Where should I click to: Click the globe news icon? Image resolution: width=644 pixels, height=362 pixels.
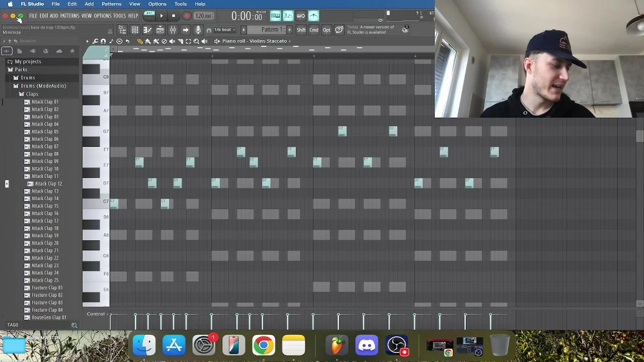pos(405,30)
